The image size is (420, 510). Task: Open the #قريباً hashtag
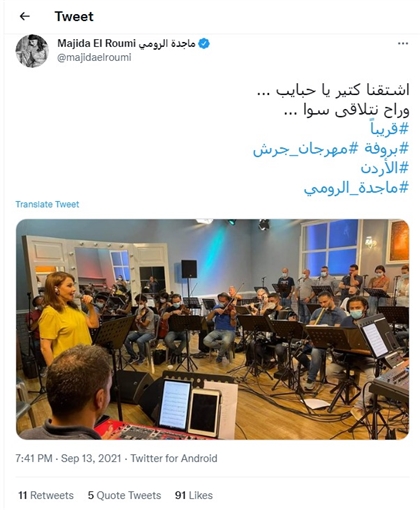click(390, 129)
